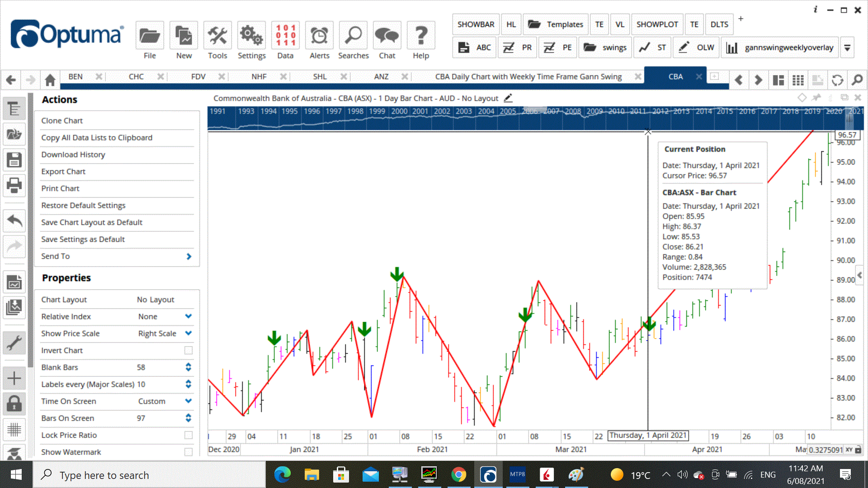Click the undo arrow sidebar icon
This screenshot has width=868, height=488.
point(14,221)
